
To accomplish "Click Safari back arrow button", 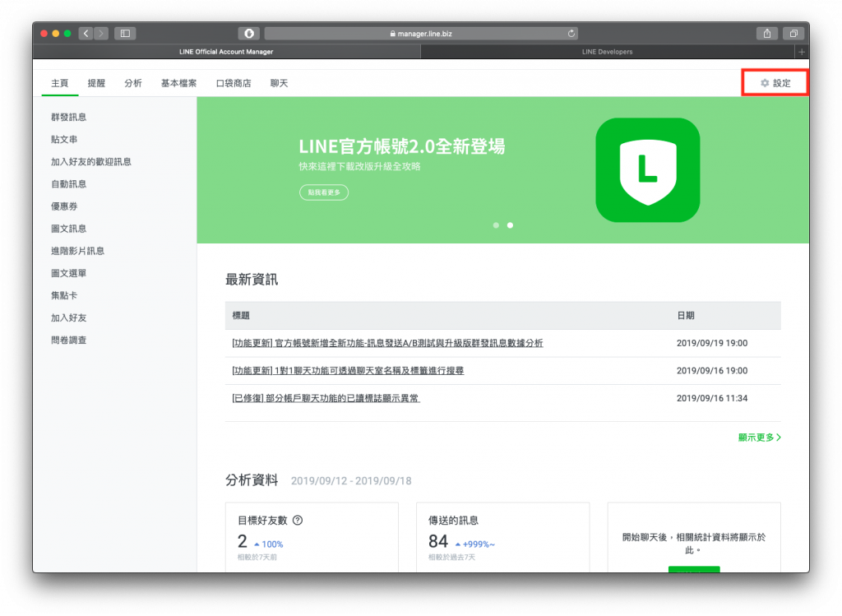I will pyautogui.click(x=86, y=33).
